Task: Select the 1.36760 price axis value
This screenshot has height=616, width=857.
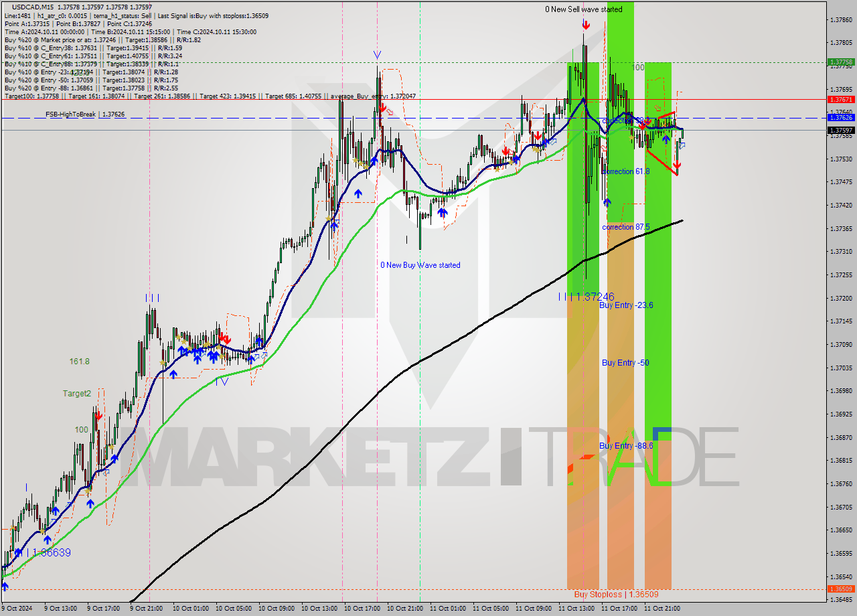Action: pos(841,483)
